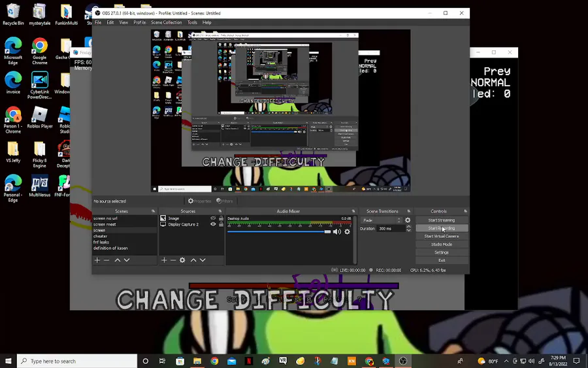Click Exit button in Controls
This screenshot has height=368, width=588.
[442, 260]
